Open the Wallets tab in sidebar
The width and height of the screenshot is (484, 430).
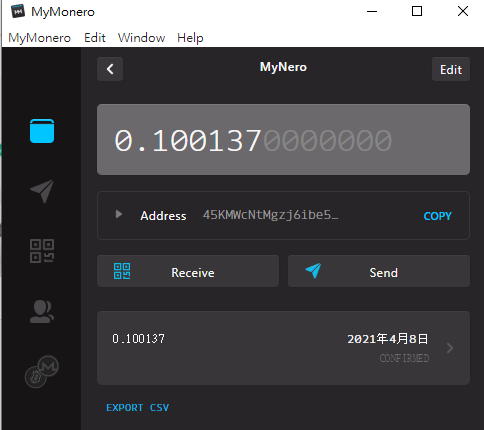pyautogui.click(x=42, y=131)
